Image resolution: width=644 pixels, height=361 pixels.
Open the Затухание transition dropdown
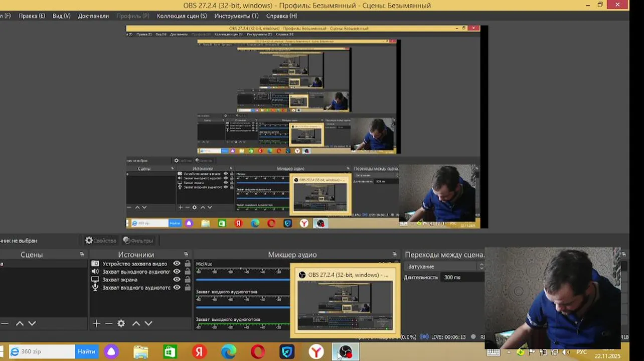tap(445, 266)
